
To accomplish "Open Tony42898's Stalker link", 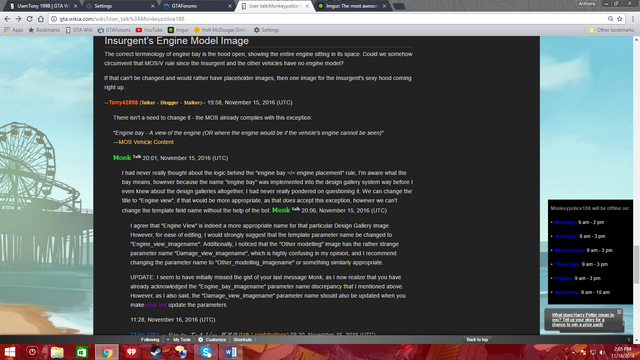I will click(x=192, y=103).
